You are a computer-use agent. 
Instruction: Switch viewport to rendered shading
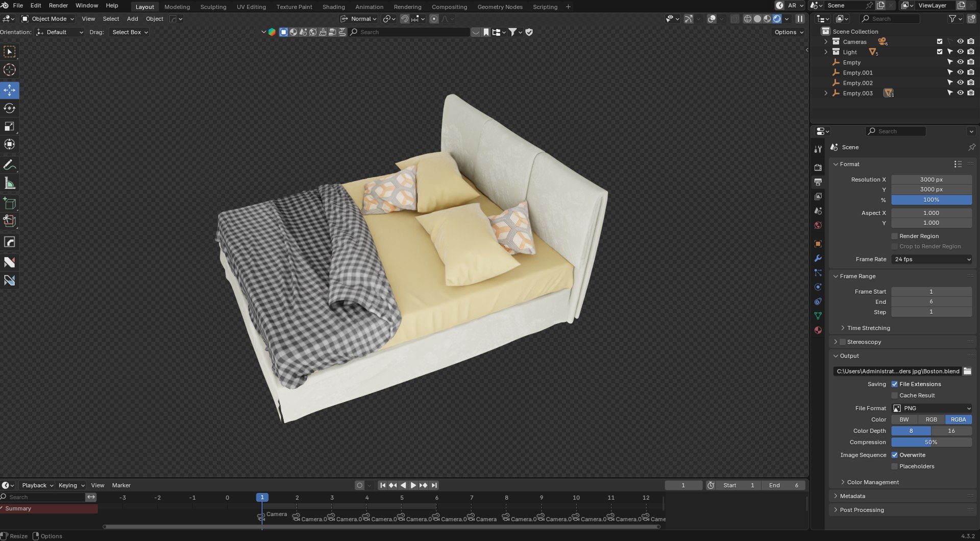tap(777, 19)
